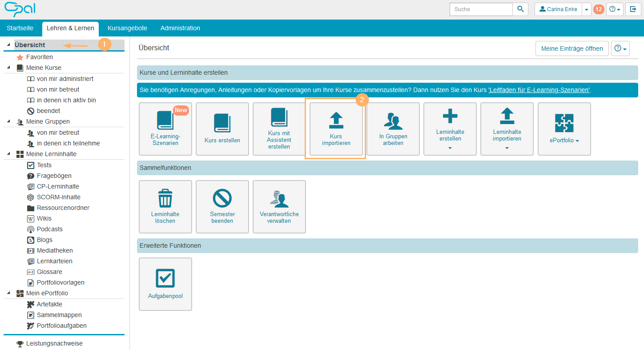Click the Verantwortliche verwalten icon
This screenshot has width=644, height=350.
(x=279, y=198)
